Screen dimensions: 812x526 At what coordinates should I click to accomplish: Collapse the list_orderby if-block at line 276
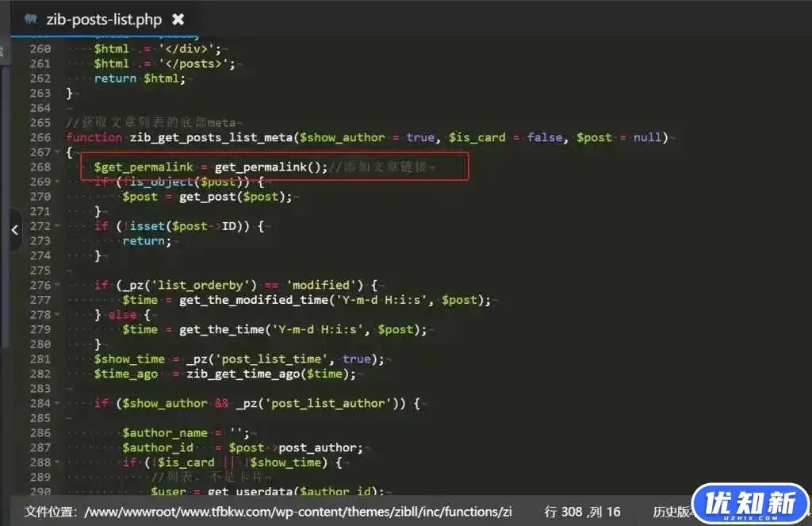pyautogui.click(x=57, y=285)
